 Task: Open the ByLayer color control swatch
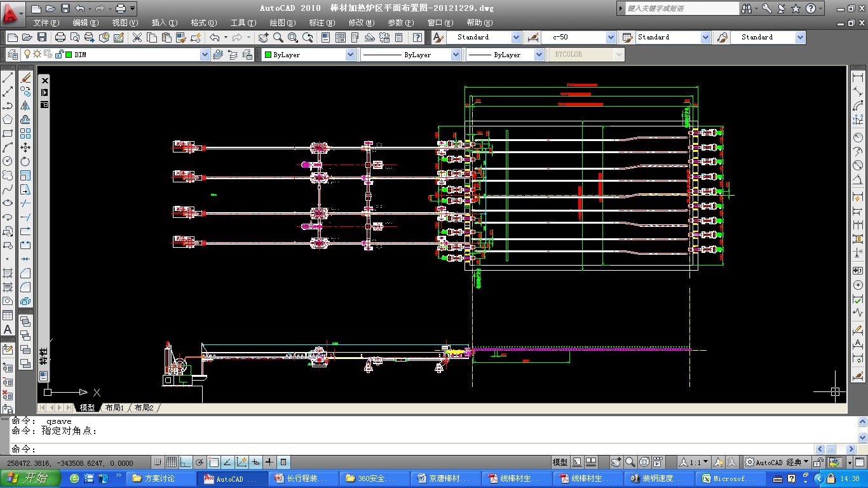coord(309,55)
